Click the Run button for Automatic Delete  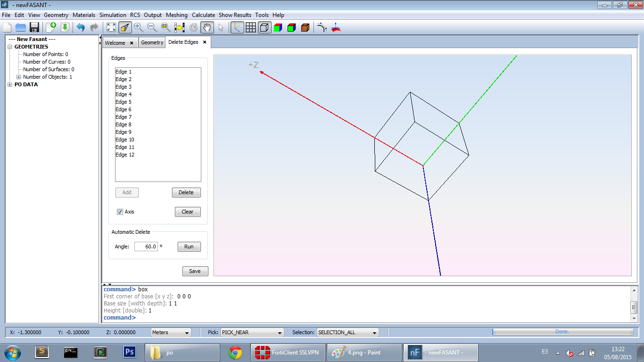click(189, 247)
